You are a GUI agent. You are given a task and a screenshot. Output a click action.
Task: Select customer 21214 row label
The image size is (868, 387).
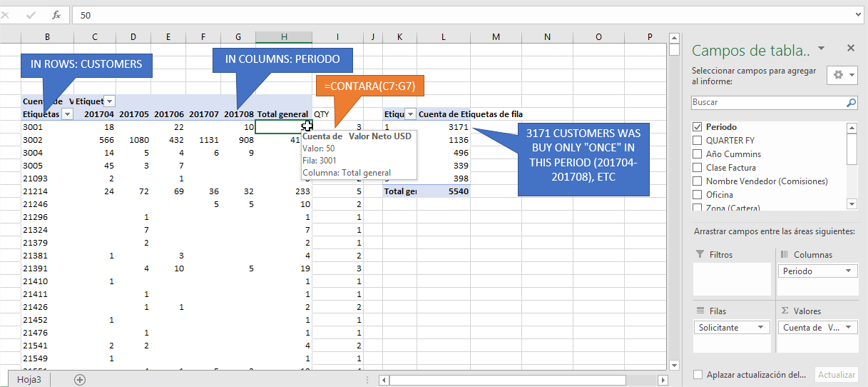(x=47, y=191)
